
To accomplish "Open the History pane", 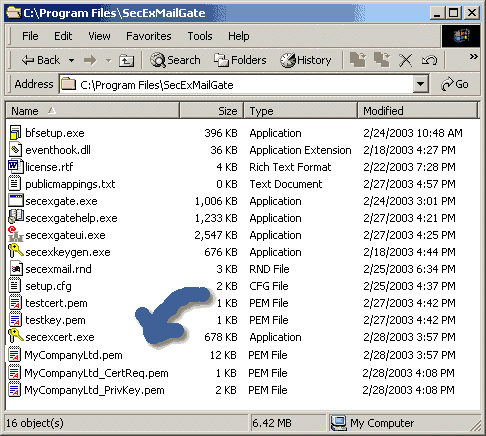I will (306, 60).
